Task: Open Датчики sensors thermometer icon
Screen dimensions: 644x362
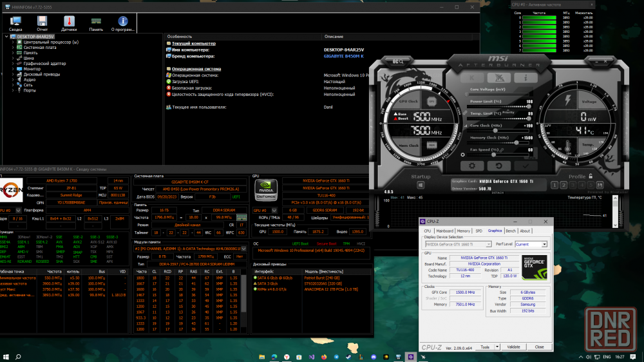Action: click(x=69, y=23)
